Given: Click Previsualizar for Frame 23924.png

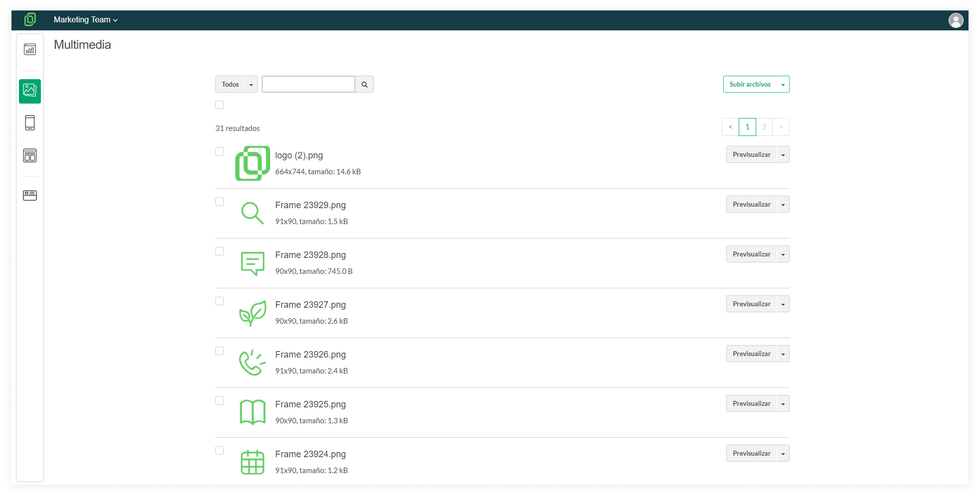Looking at the screenshot, I should 752,453.
